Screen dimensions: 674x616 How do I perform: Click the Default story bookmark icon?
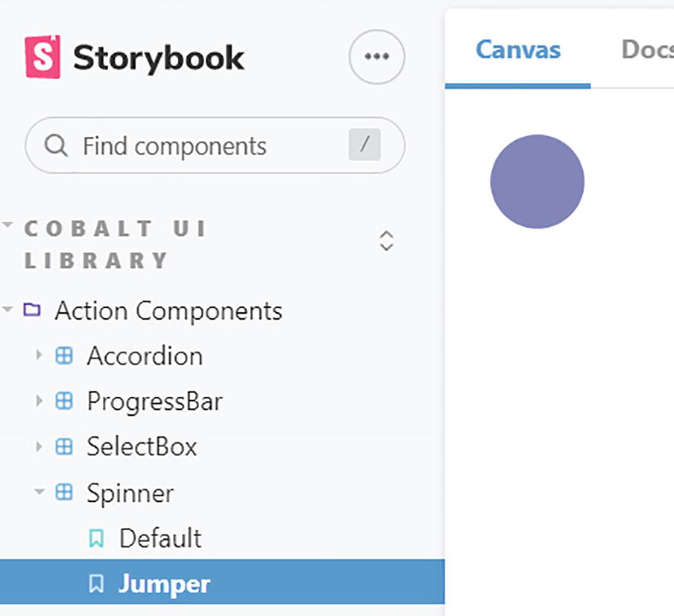[x=97, y=538]
